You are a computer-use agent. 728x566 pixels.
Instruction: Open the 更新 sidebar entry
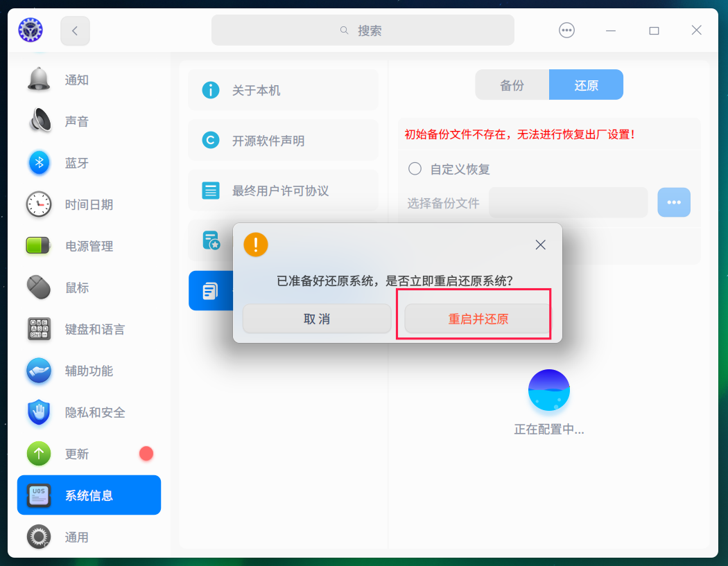click(x=89, y=454)
